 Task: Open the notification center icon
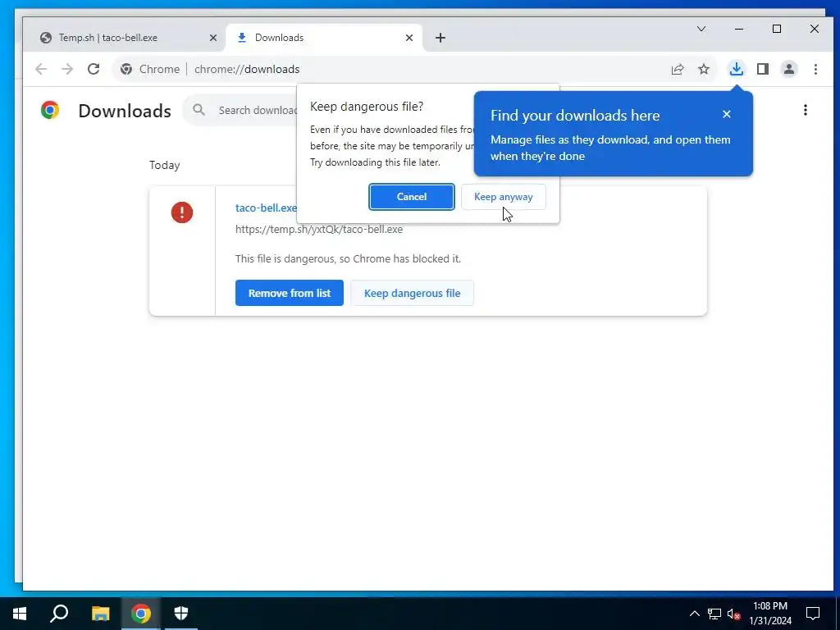[x=813, y=614]
